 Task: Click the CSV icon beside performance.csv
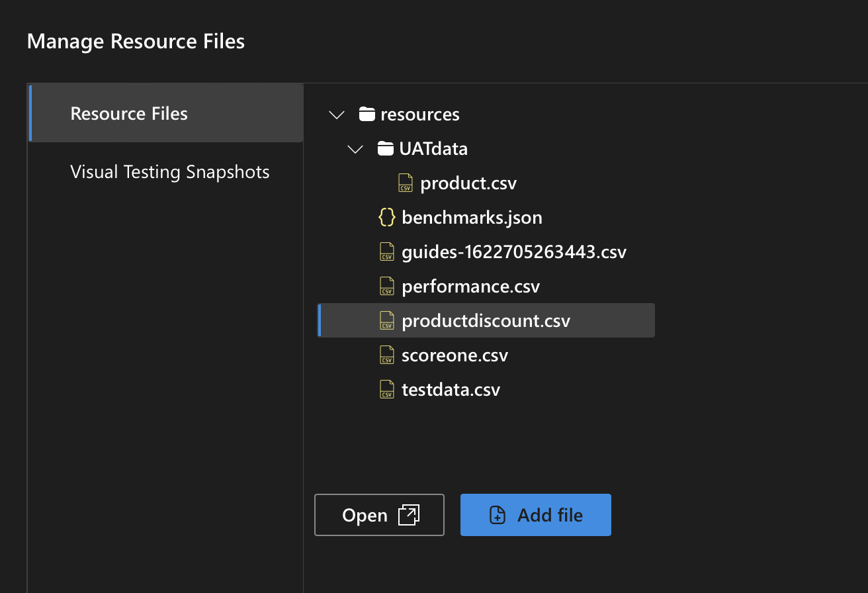click(x=386, y=287)
